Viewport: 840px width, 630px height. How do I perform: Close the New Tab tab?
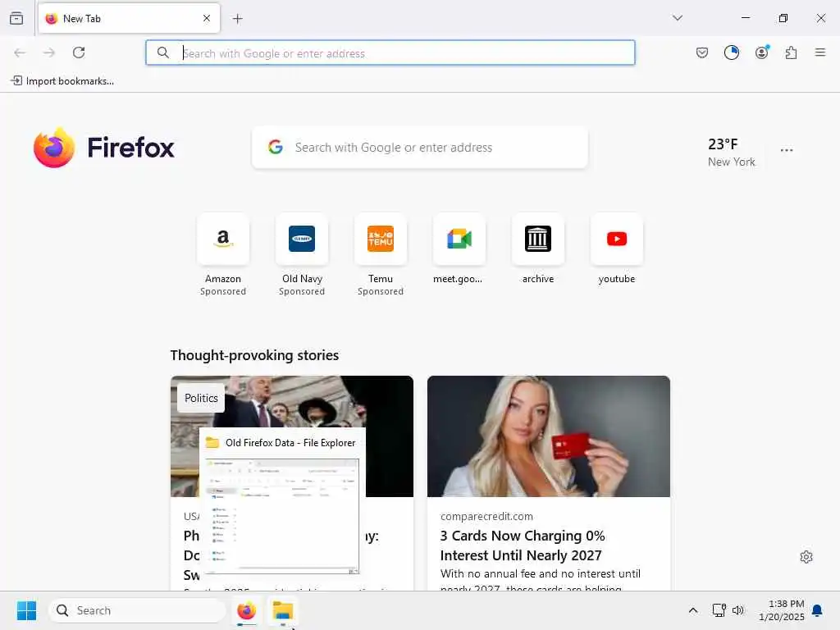click(207, 18)
